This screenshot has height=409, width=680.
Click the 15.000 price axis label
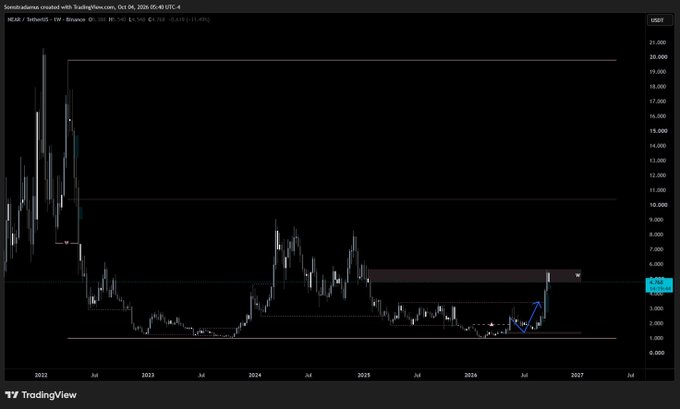[x=657, y=131]
